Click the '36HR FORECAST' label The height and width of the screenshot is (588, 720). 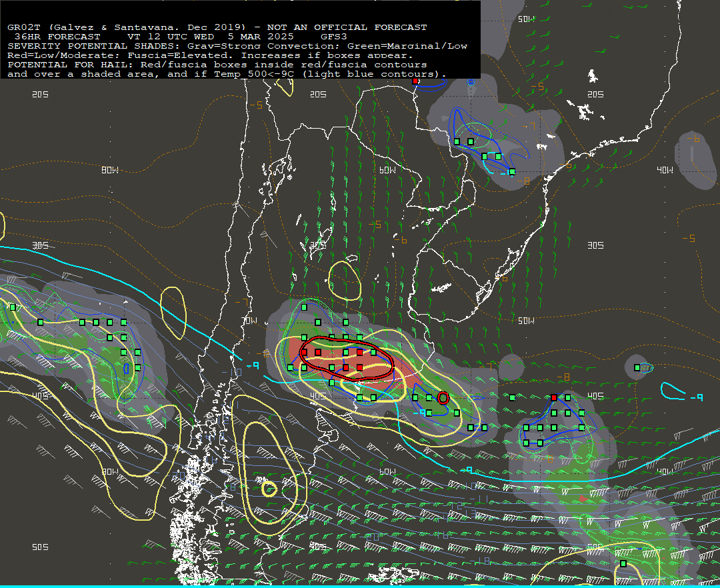(57, 37)
